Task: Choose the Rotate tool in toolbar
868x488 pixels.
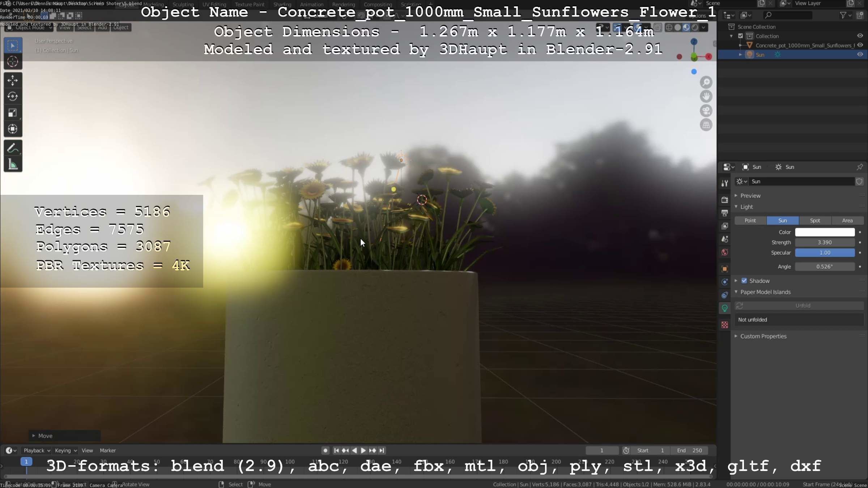Action: point(13,97)
